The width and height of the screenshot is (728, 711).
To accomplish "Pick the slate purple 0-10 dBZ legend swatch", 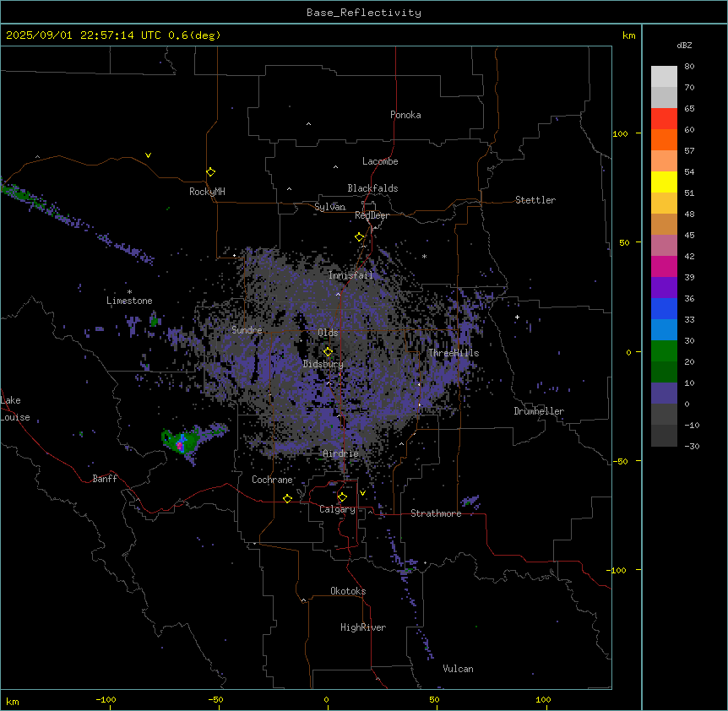I will (x=664, y=393).
